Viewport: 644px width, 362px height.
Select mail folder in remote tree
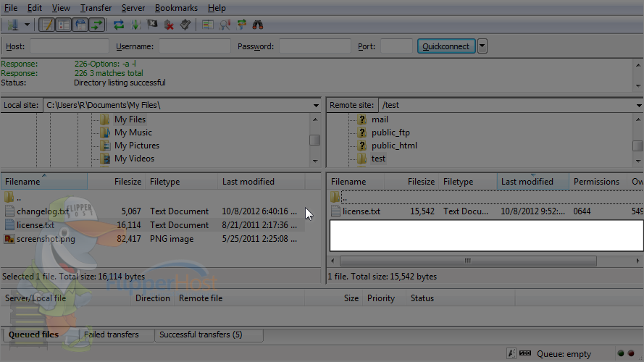pyautogui.click(x=380, y=119)
